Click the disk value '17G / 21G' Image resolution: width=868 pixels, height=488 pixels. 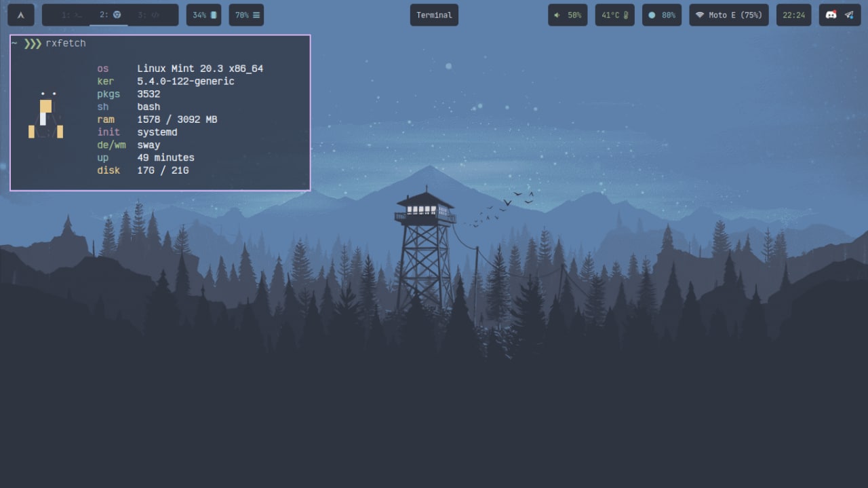[x=163, y=170]
